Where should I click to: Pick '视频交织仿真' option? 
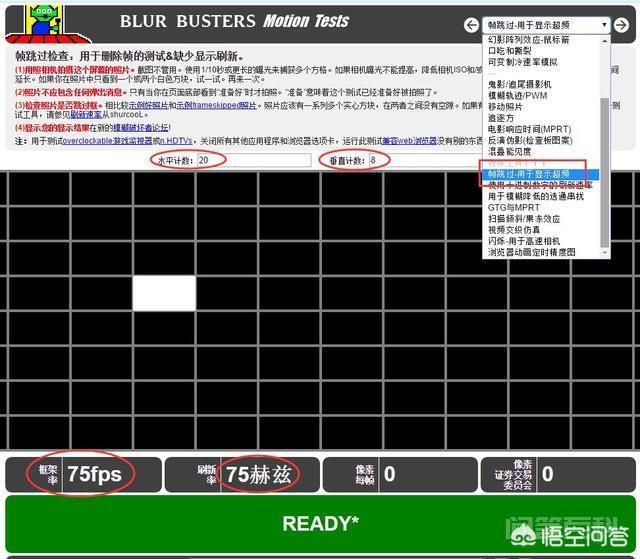click(x=513, y=230)
